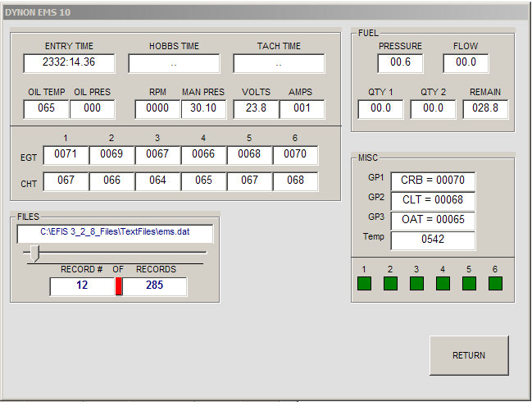Click the DYNON EMS 10 title bar
This screenshot has width=532, height=402.
coord(266,12)
